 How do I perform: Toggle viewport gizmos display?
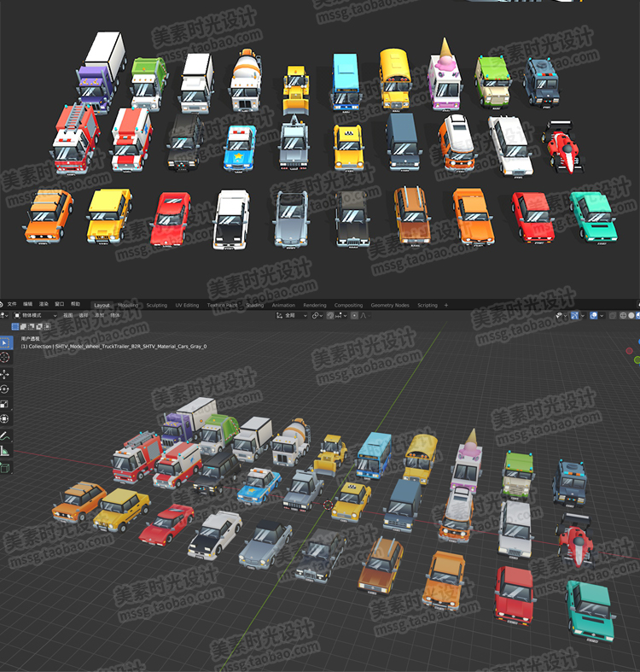(x=574, y=315)
